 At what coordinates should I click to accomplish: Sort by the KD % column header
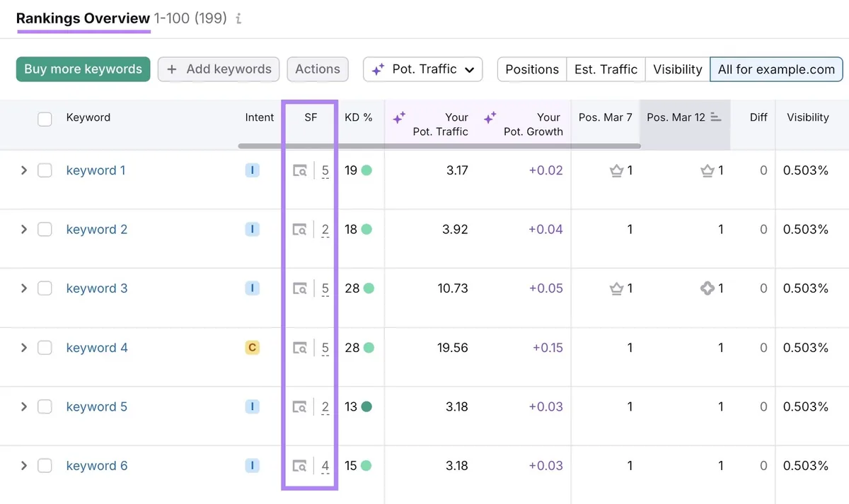359,117
